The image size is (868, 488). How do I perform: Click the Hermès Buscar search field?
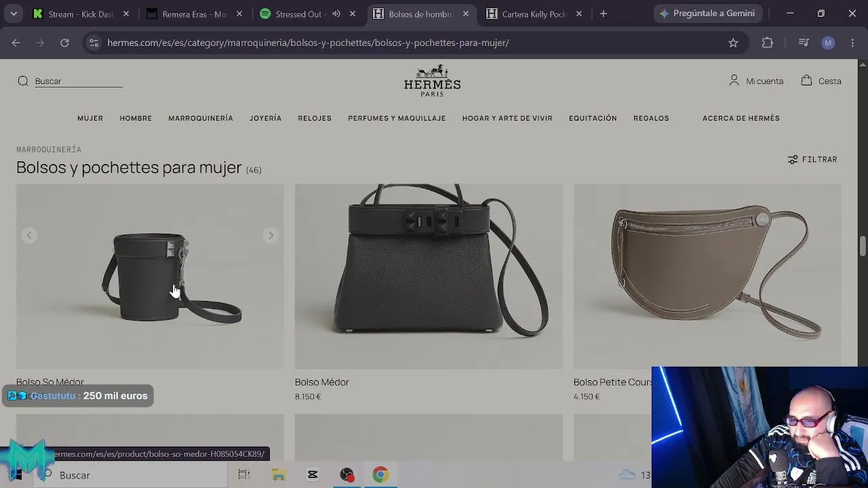coord(79,81)
